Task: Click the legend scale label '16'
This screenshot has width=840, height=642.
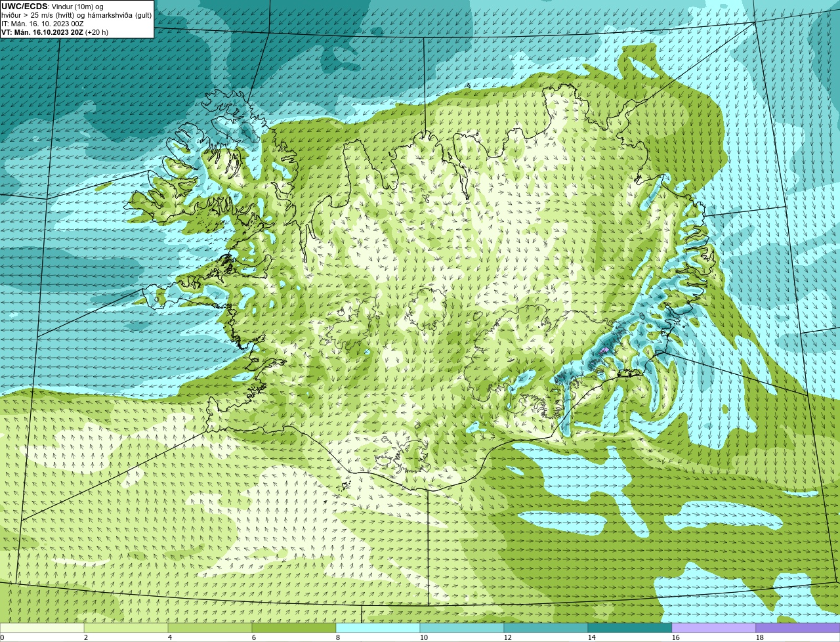Action: (675, 637)
